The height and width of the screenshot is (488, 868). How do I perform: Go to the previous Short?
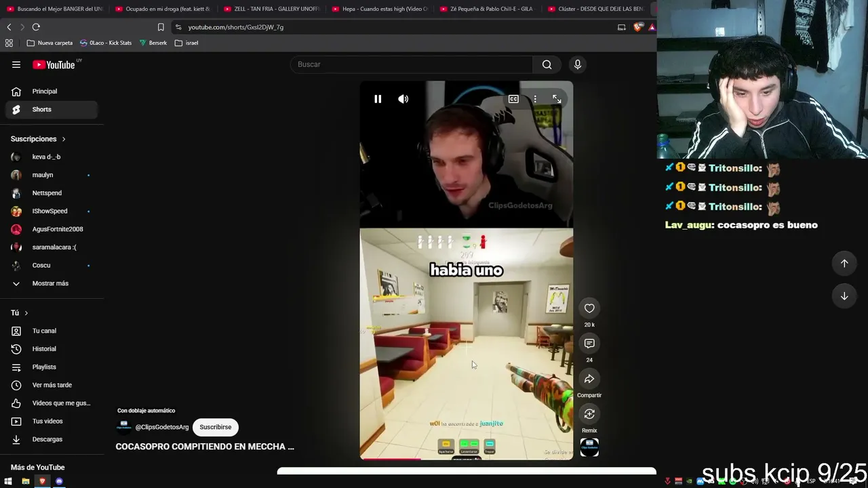tap(844, 263)
